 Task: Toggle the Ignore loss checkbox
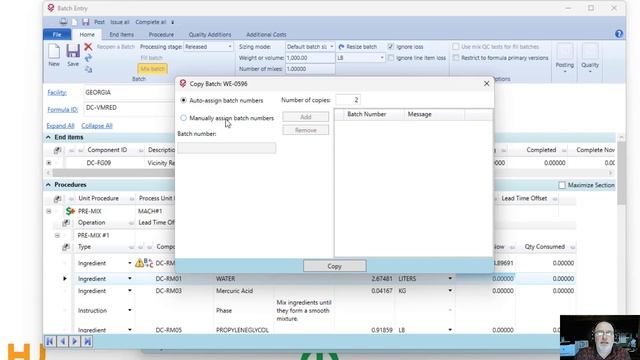tap(391, 47)
